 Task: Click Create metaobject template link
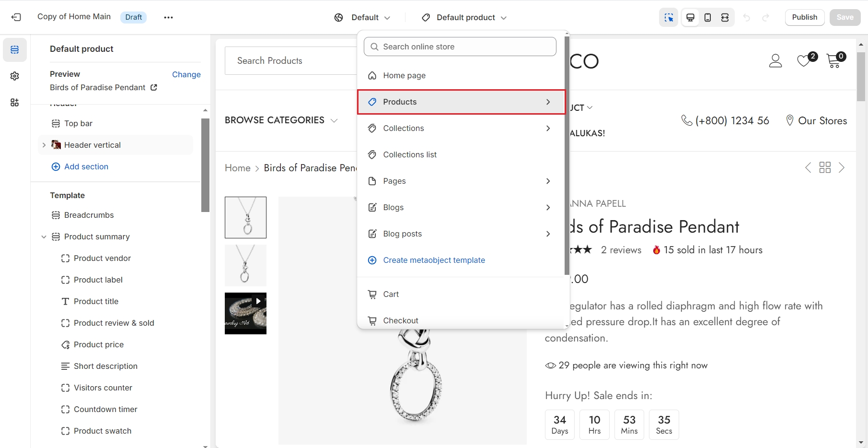[x=434, y=260]
